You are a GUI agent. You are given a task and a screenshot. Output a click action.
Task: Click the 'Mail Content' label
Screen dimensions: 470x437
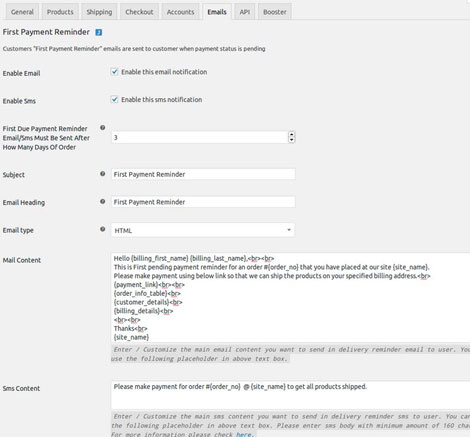pos(22,260)
